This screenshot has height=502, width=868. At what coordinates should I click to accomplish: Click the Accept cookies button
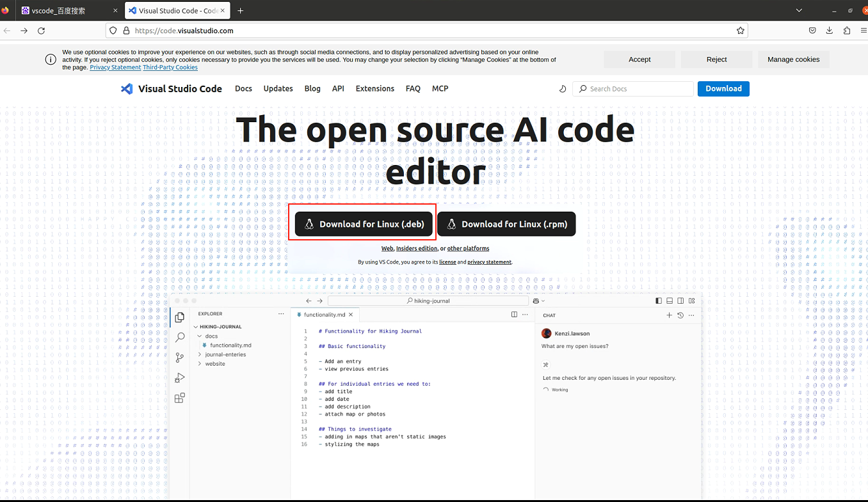[x=639, y=59]
